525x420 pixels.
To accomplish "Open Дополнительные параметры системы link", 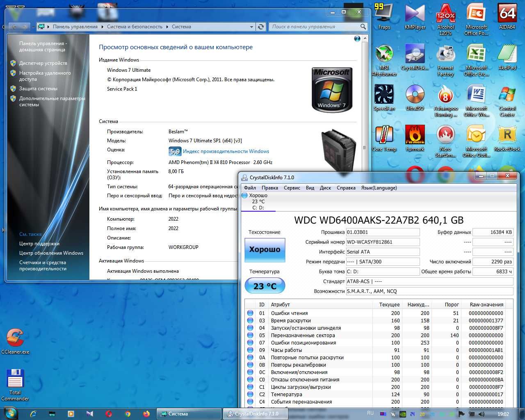I will pyautogui.click(x=52, y=101).
